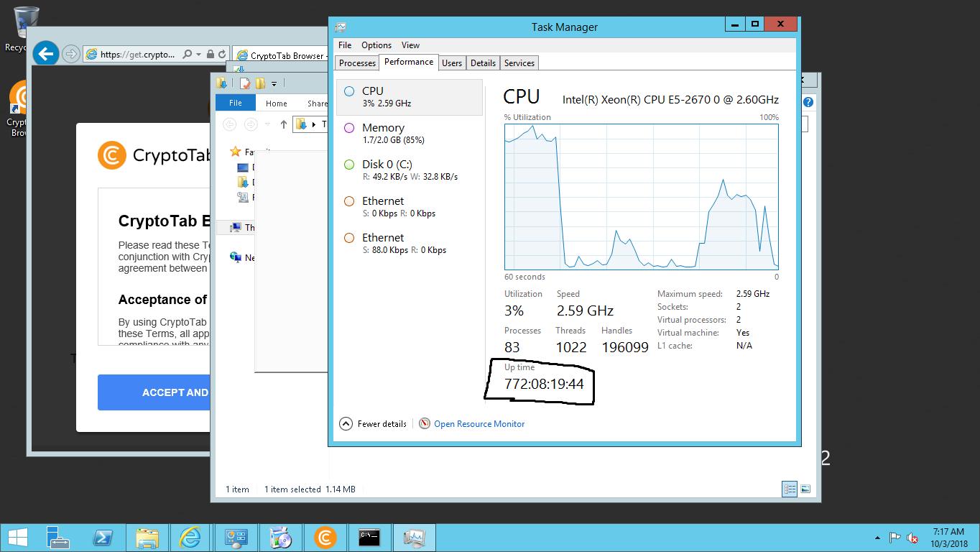The width and height of the screenshot is (980, 552).
Task: Click the muted volume tray icon
Action: pos(912,538)
